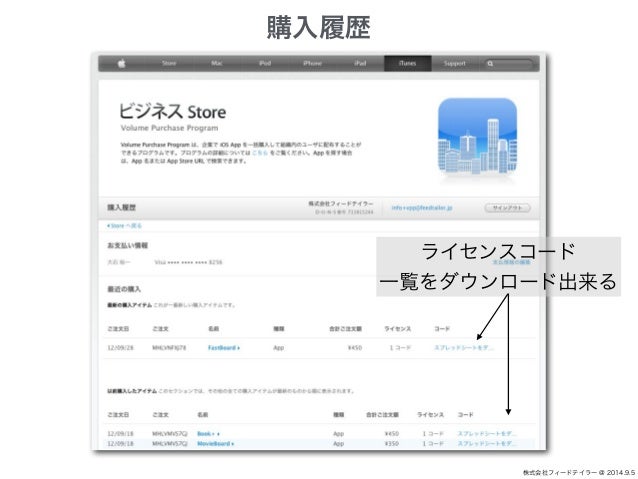Click the 最近の購入 heading
This screenshot has width=638, height=479.
pyautogui.click(x=124, y=289)
